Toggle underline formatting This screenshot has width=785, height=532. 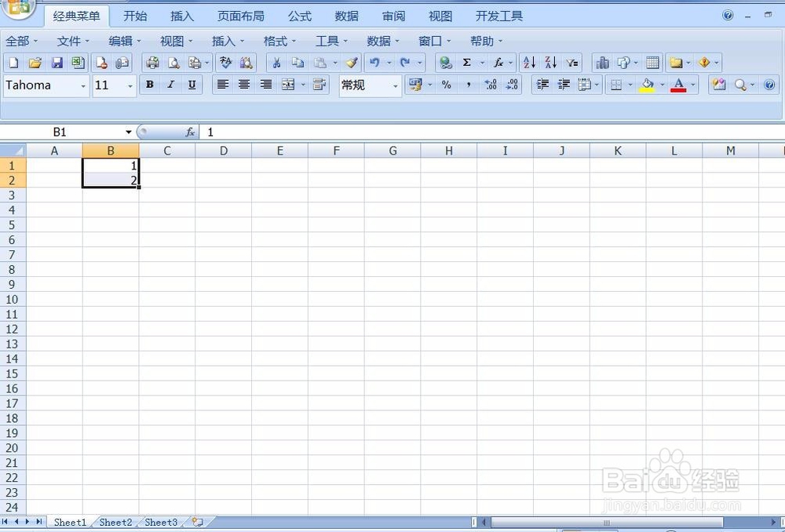[x=192, y=85]
